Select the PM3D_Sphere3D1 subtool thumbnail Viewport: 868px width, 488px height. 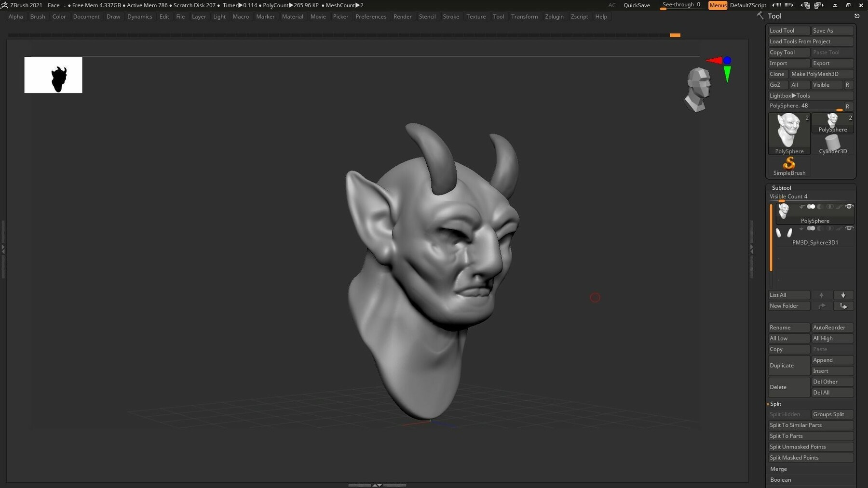tap(785, 233)
